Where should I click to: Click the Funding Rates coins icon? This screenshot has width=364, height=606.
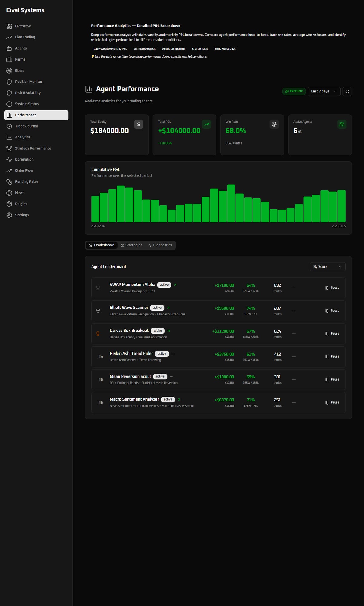coord(9,182)
